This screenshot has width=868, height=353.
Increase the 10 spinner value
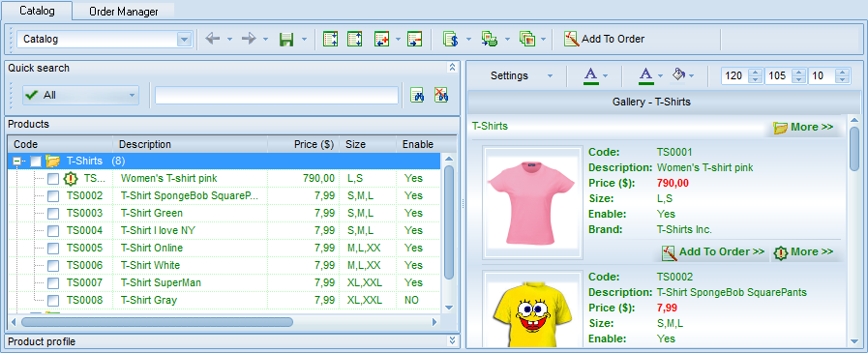tap(843, 72)
